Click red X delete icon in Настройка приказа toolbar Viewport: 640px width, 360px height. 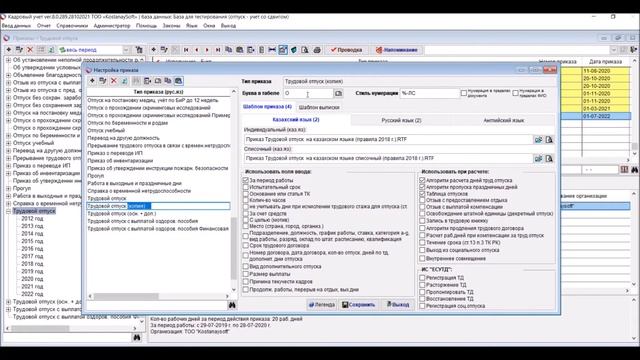click(x=114, y=81)
